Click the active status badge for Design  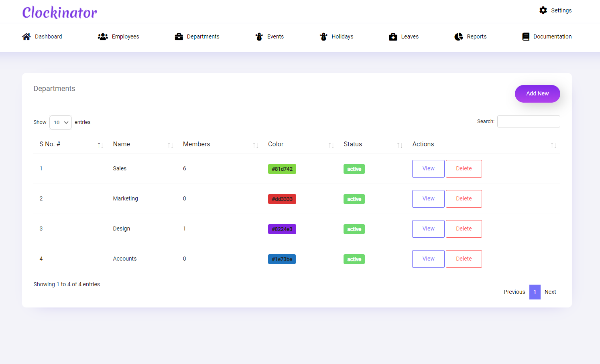(x=354, y=229)
